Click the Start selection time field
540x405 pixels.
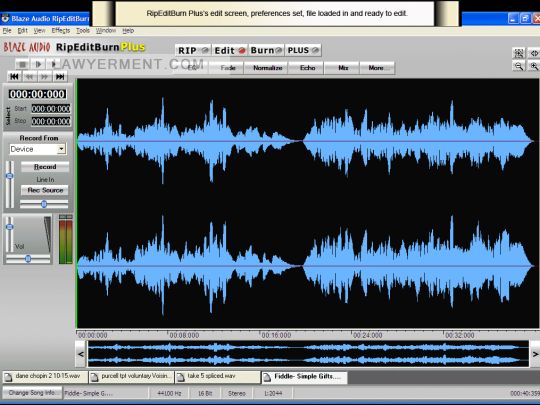click(51, 109)
